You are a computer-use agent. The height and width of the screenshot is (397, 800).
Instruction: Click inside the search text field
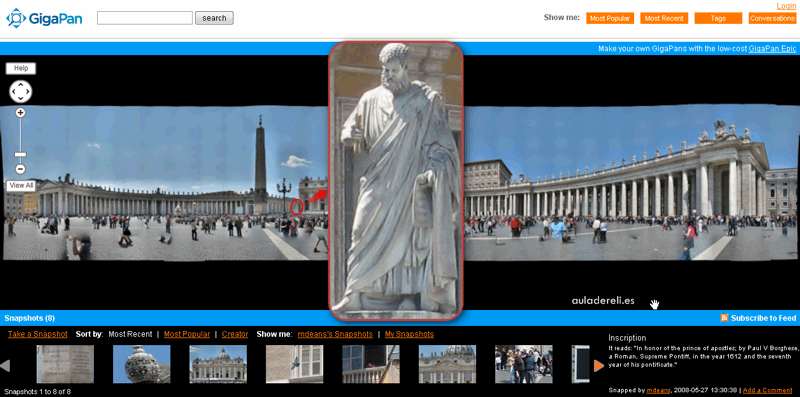145,18
